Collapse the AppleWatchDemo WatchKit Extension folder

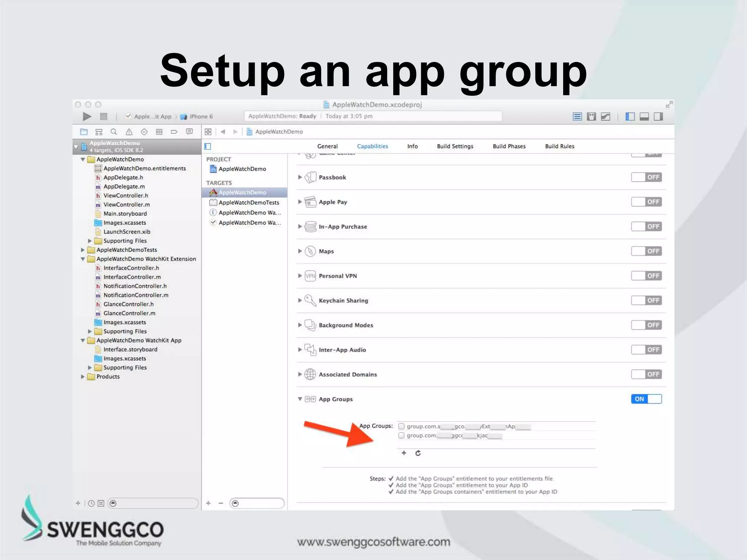click(x=83, y=259)
